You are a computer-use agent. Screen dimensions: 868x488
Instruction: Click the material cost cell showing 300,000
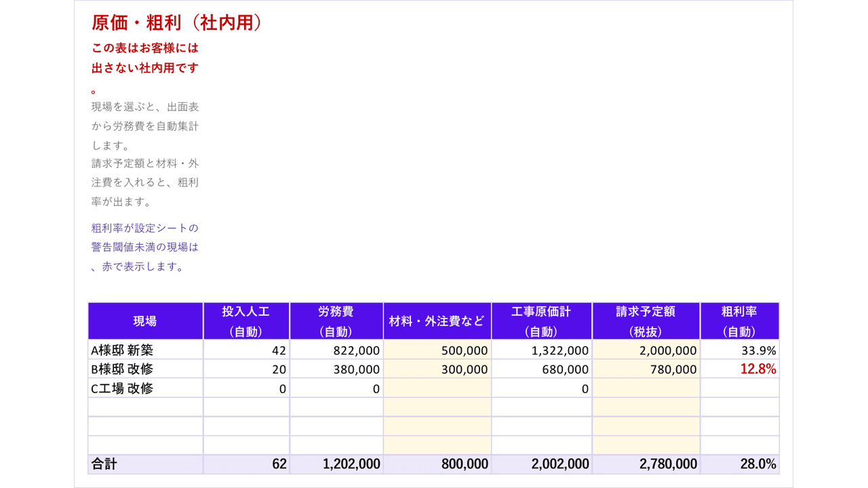[x=437, y=369]
